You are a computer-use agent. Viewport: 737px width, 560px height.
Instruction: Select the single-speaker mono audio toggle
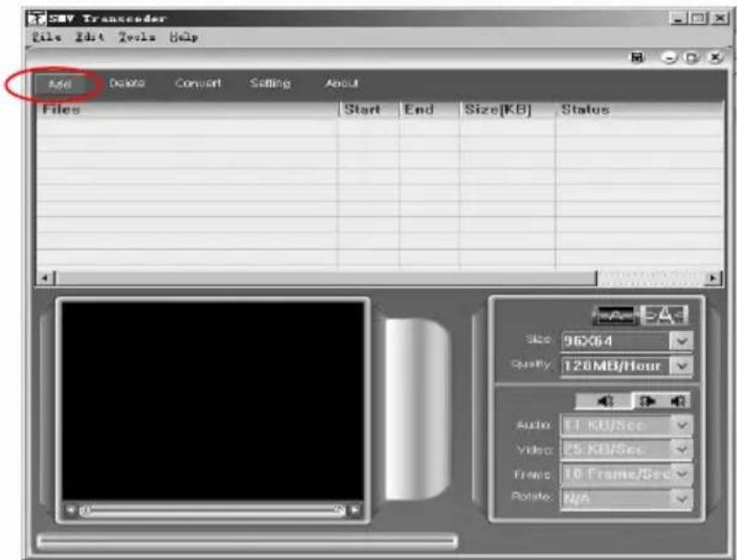point(604,401)
